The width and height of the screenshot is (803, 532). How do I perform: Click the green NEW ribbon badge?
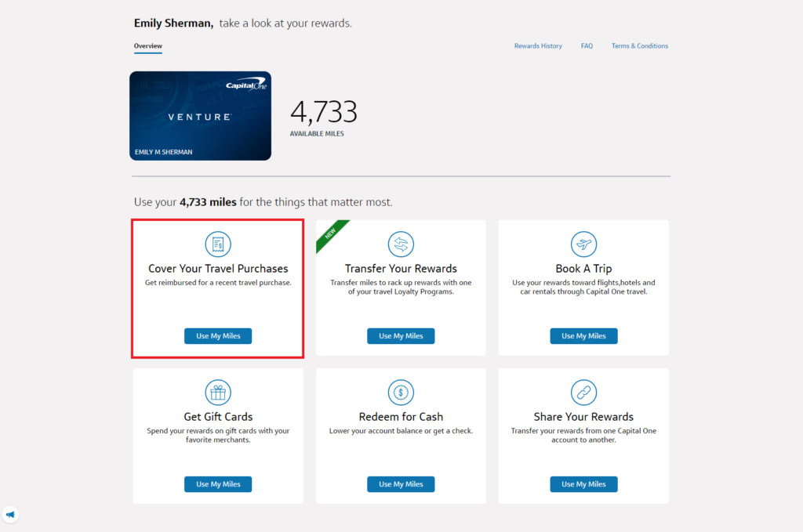point(330,234)
